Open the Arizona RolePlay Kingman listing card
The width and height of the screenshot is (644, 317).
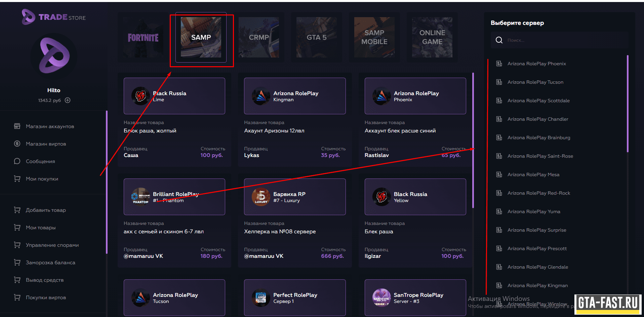[295, 120]
